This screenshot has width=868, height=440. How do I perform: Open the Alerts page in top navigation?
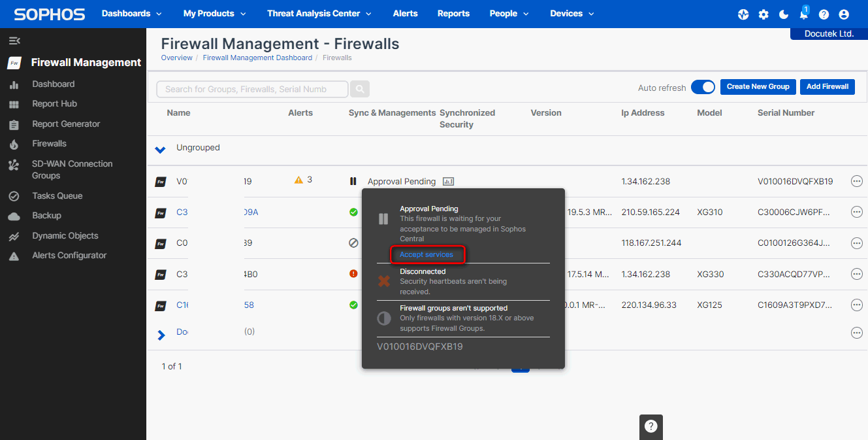pyautogui.click(x=405, y=13)
